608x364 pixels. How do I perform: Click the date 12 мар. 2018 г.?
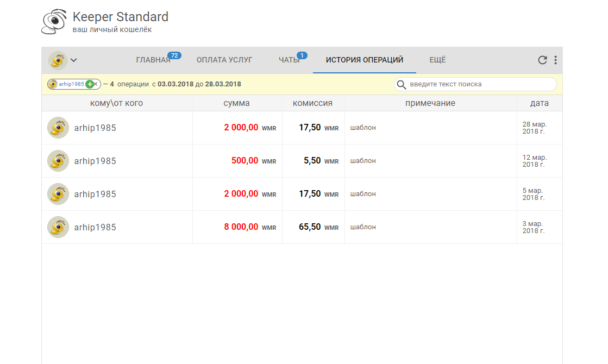(534, 161)
